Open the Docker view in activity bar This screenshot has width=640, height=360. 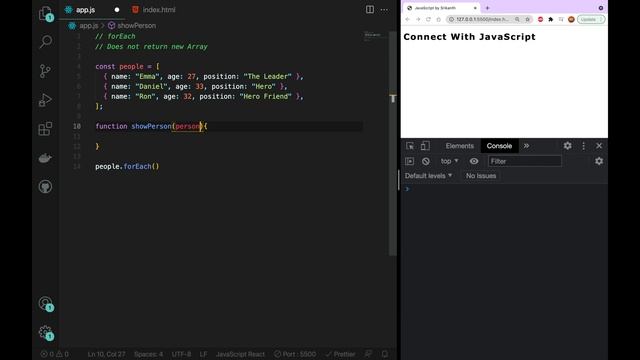click(x=45, y=158)
